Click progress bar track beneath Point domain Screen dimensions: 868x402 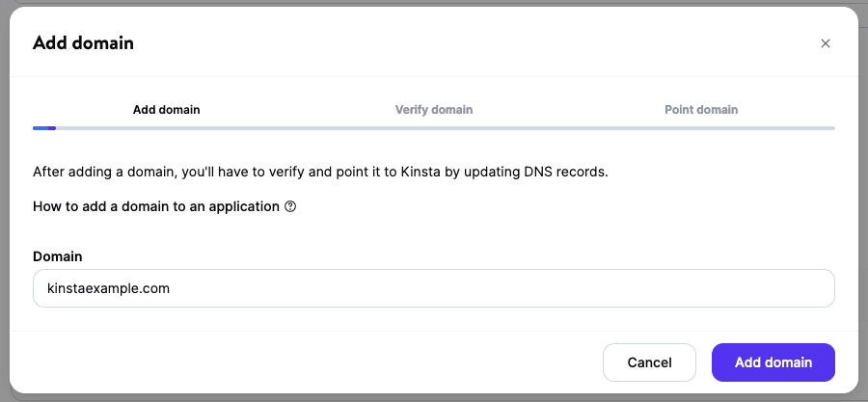pos(701,127)
